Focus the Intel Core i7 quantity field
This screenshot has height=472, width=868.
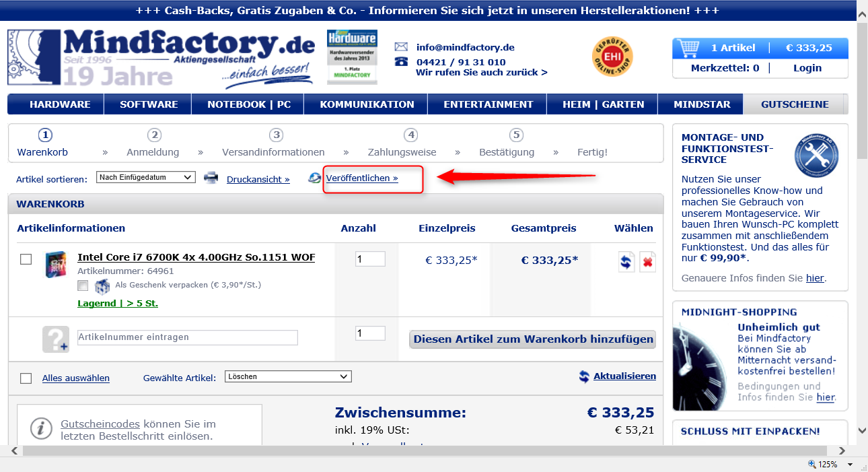pos(370,259)
